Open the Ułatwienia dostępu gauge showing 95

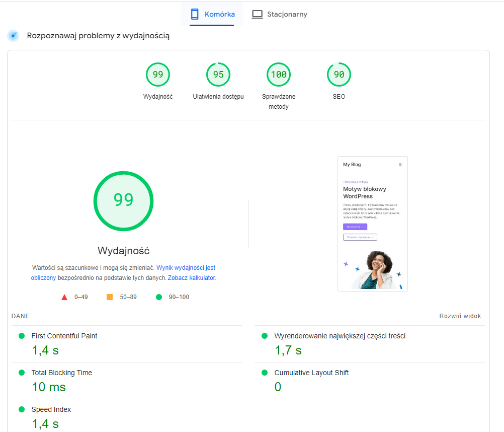coord(218,74)
